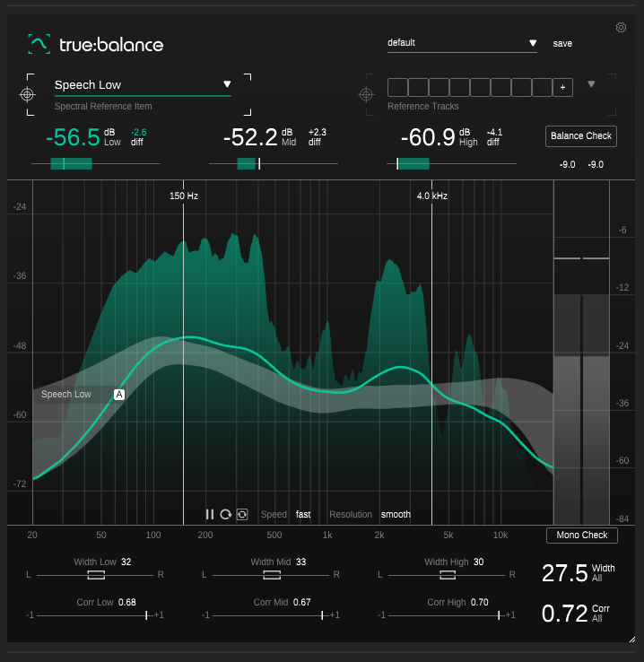
Task: Click the Reference Tracks target icon
Action: 366,94
